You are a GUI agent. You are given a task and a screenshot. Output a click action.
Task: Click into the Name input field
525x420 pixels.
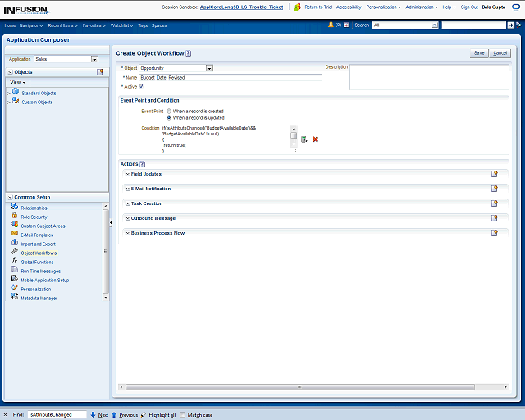(x=231, y=77)
